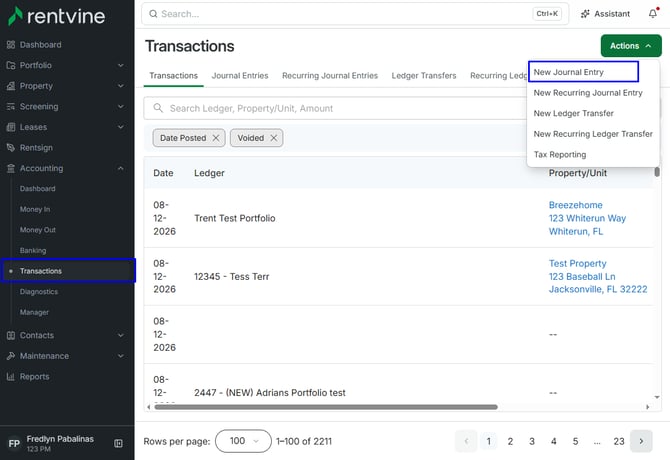Click the Property building icon
Screen dimensions: 670x460
coord(11,86)
